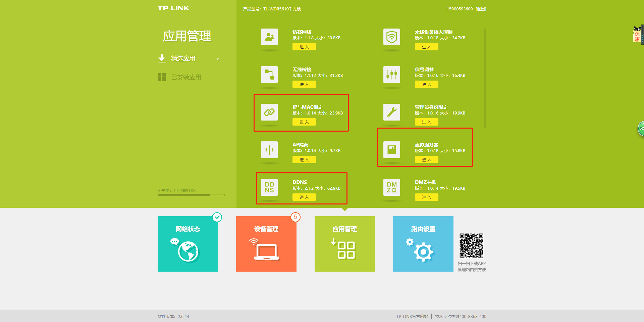The height and width of the screenshot is (322, 644).
Task: Click the account number 15900593609
Action: (x=460, y=9)
